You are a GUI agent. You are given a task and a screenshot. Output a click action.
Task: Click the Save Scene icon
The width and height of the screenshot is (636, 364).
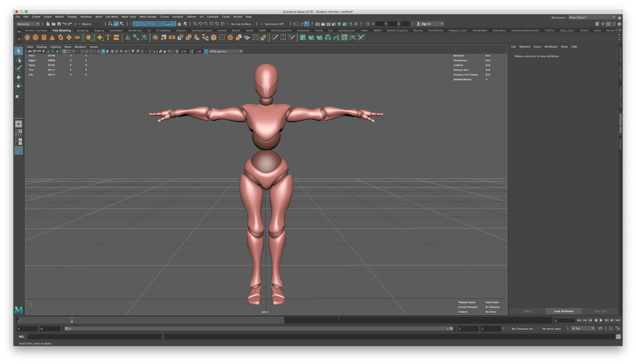59,24
